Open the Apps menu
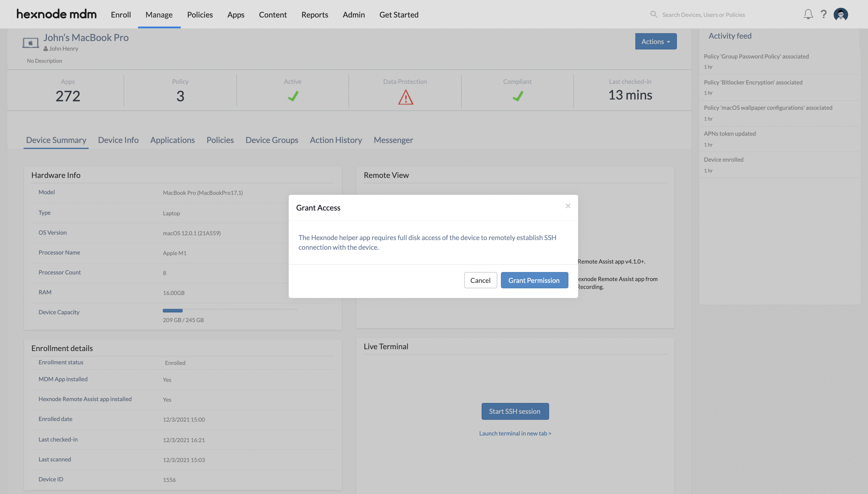The image size is (868, 494). click(236, 14)
